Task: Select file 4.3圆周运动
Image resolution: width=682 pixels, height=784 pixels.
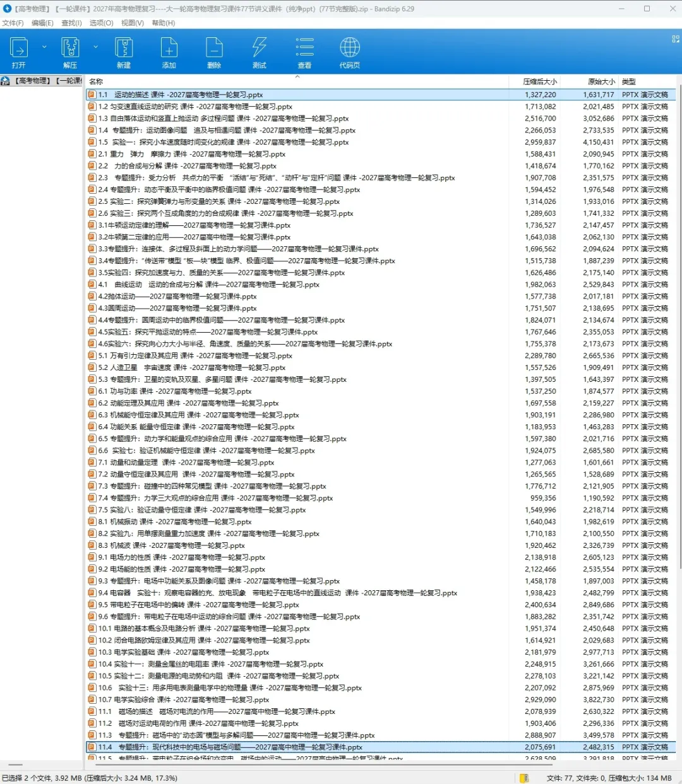Action: tap(381, 309)
